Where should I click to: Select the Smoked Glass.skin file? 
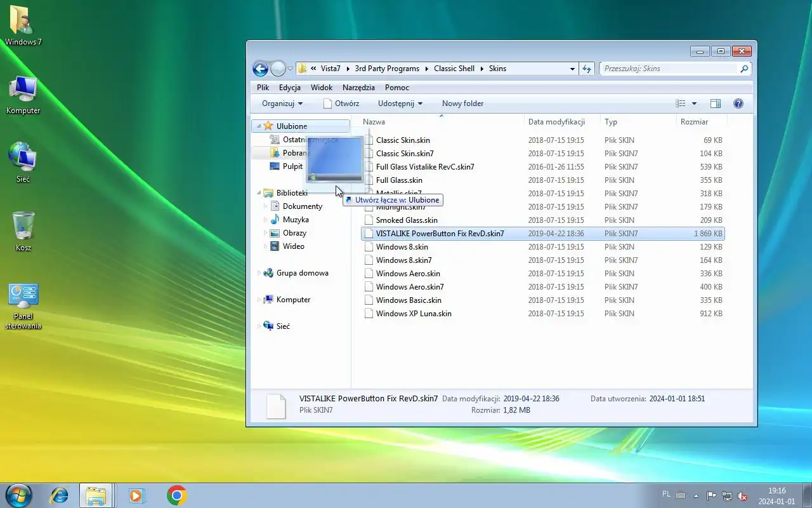407,220
